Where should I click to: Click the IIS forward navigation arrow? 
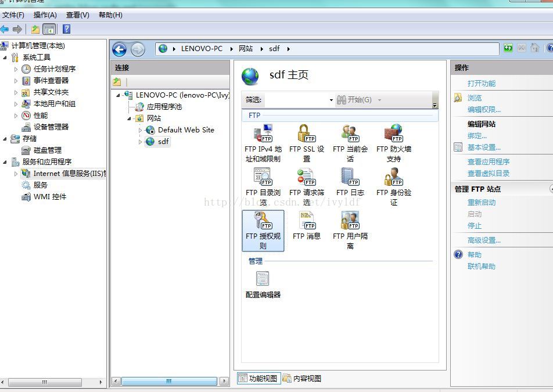[138, 49]
